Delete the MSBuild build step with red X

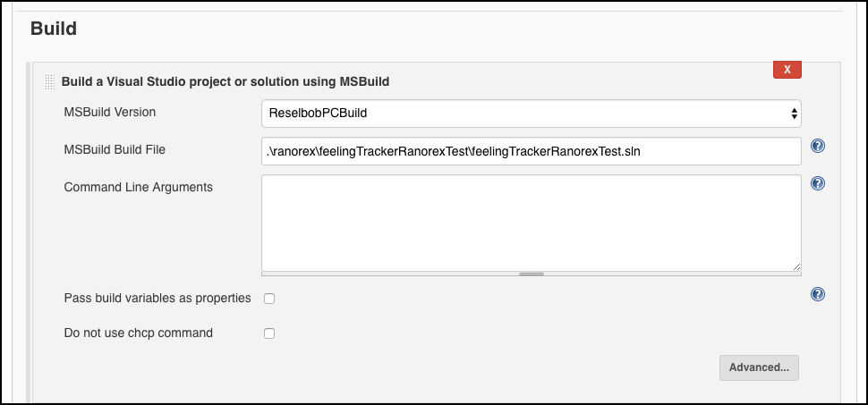787,70
